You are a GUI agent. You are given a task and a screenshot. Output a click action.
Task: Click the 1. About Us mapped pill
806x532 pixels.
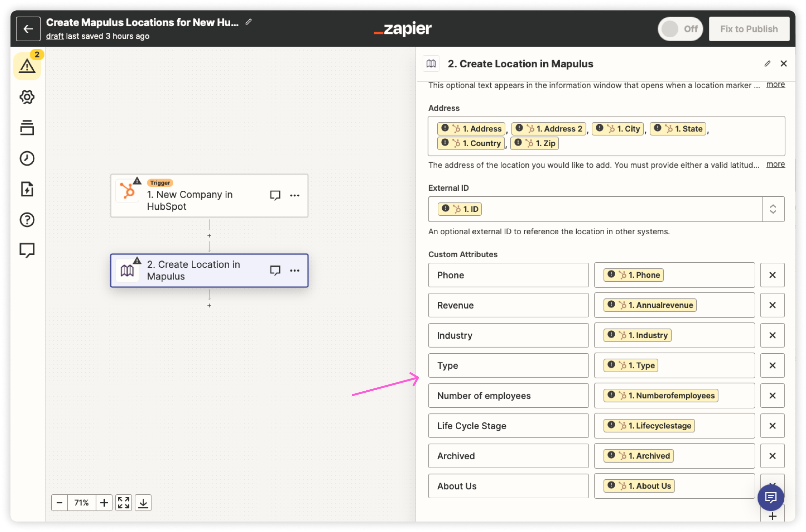(639, 486)
